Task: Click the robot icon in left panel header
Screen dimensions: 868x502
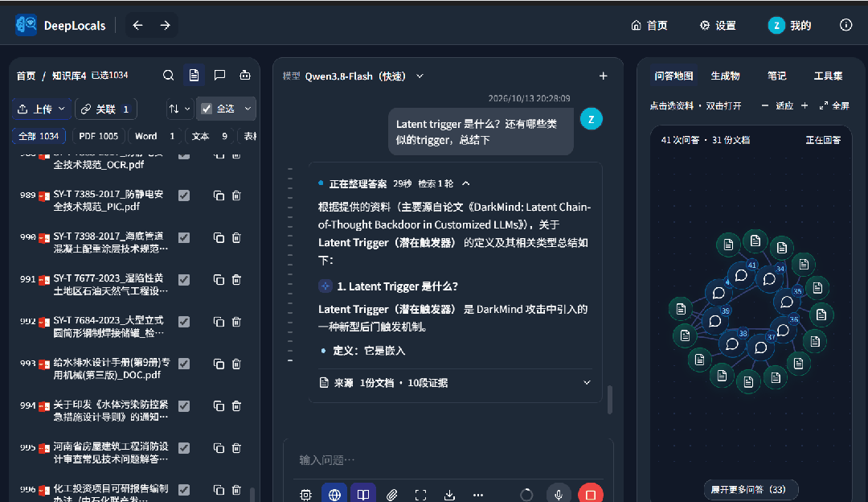Action: (244, 76)
